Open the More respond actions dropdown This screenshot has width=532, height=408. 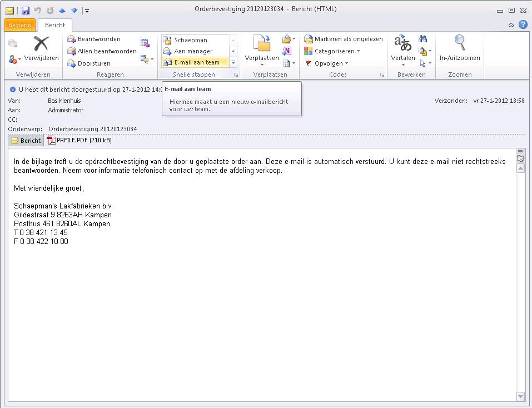(x=147, y=59)
